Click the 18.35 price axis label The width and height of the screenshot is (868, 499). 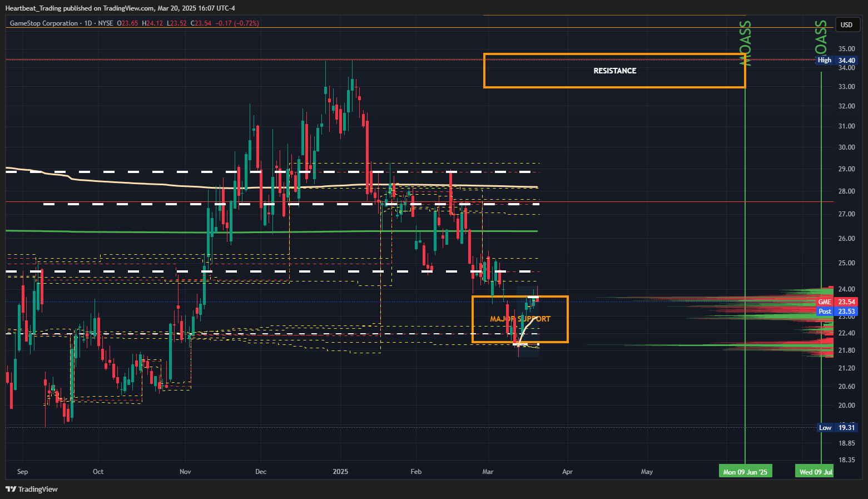click(x=847, y=460)
